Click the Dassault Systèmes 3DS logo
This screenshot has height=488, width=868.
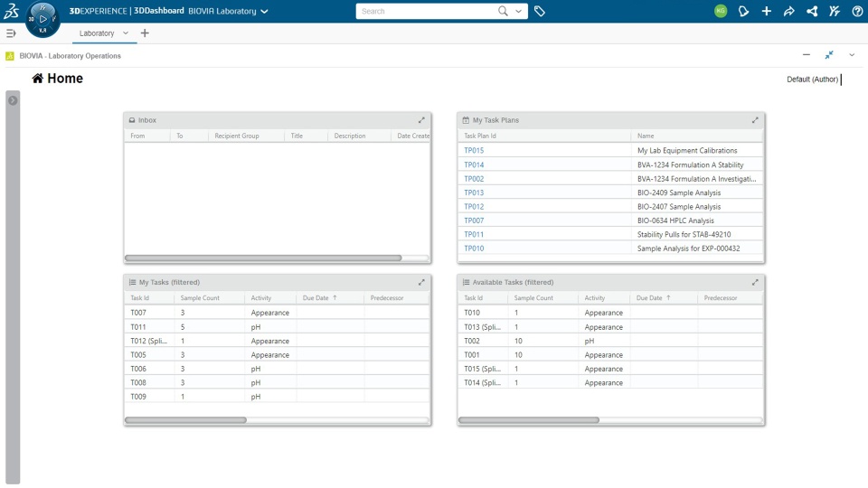click(x=11, y=11)
